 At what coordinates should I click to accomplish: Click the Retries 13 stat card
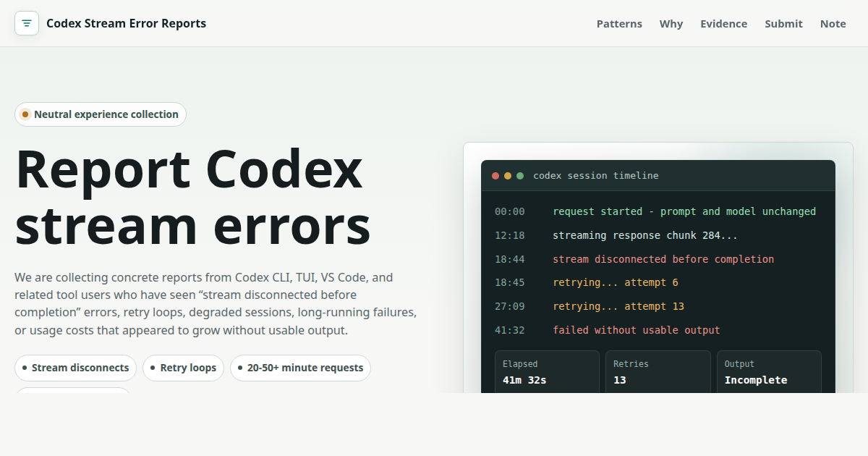[x=658, y=372]
